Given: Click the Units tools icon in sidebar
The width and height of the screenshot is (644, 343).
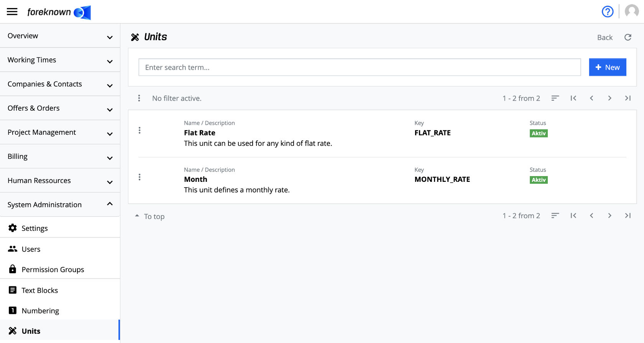Looking at the screenshot, I should pos(13,331).
